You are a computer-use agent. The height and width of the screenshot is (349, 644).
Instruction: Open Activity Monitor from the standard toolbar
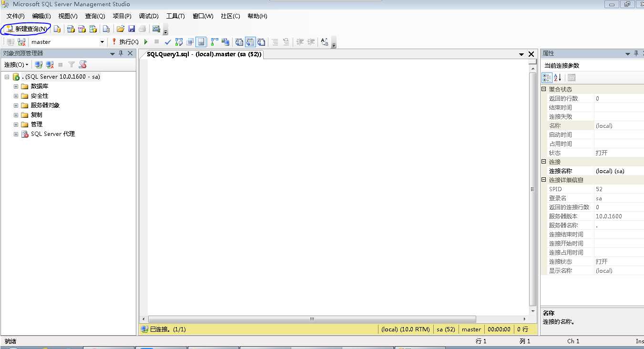156,29
